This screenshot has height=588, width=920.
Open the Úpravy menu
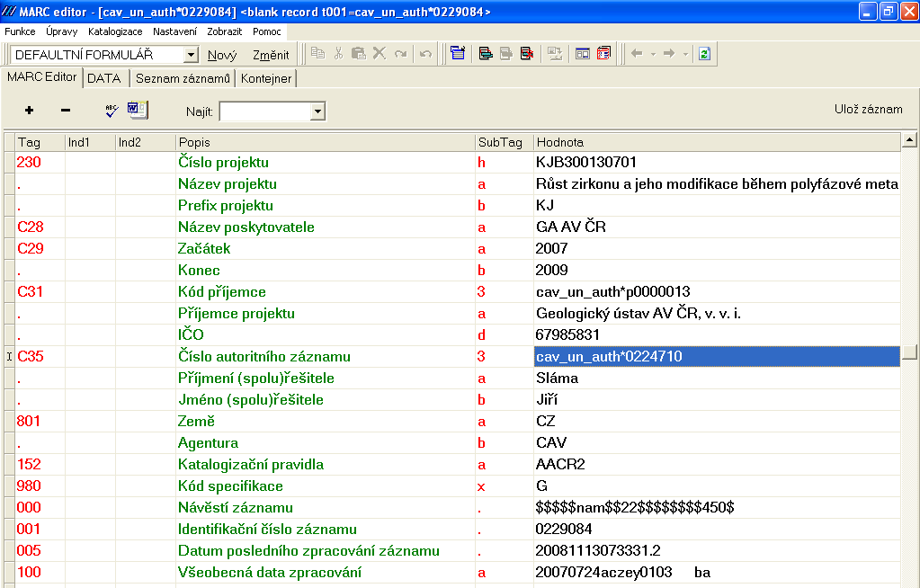(x=62, y=31)
